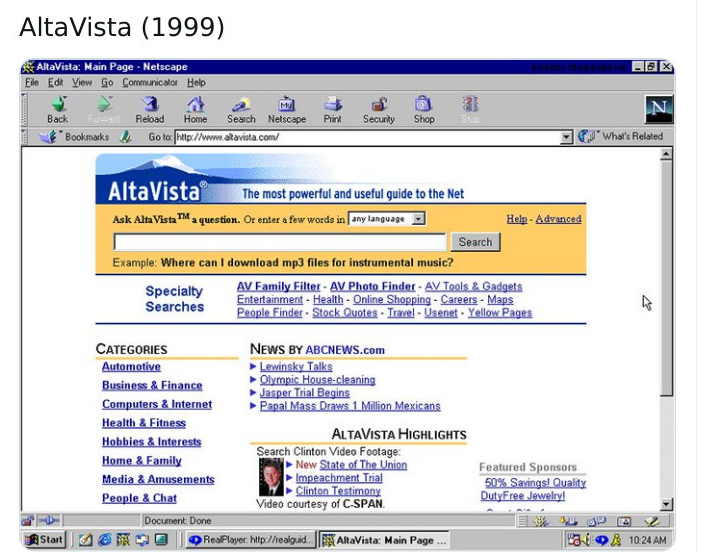
Task: Click the ABCNEWS.com link
Action: (x=345, y=350)
